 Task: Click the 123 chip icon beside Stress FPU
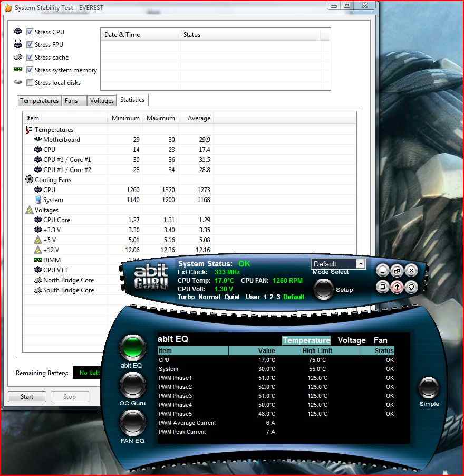tap(18, 44)
